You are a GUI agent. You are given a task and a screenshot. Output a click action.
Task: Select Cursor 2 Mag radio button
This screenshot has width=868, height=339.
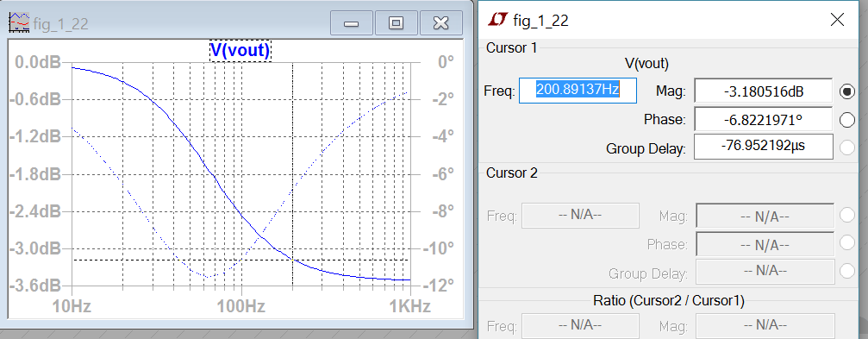pyautogui.click(x=847, y=215)
